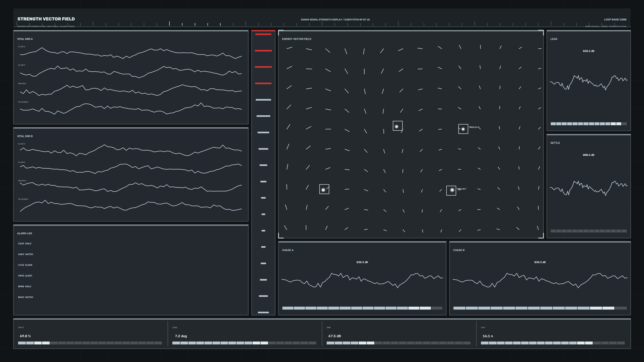Click the '038.3 dB' value in CHASE A

(x=362, y=262)
